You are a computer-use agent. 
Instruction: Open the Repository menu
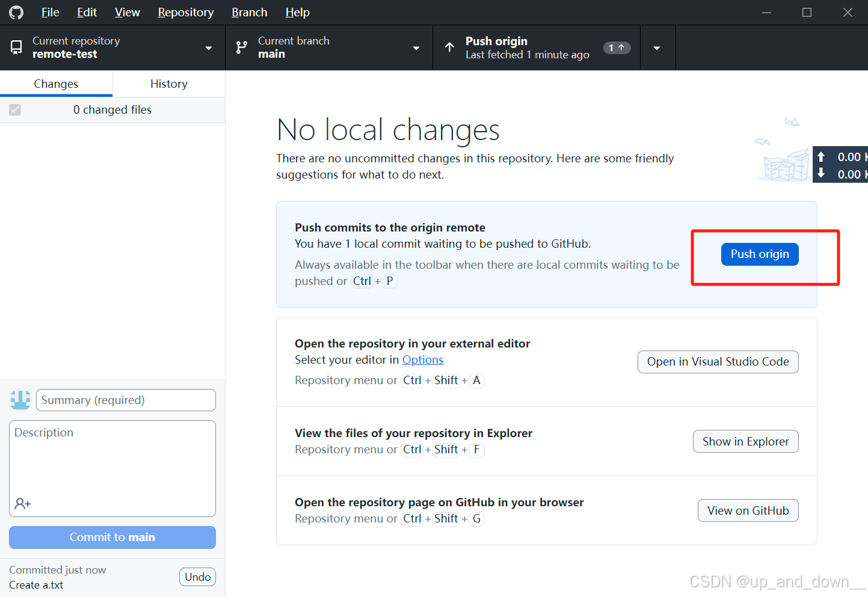186,12
